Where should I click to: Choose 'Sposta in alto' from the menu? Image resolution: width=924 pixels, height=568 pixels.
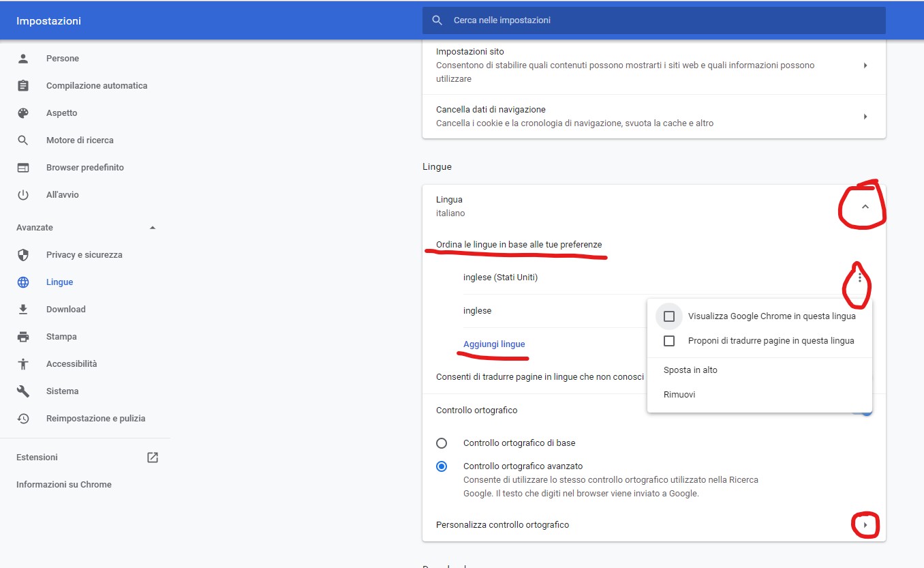pyautogui.click(x=690, y=370)
